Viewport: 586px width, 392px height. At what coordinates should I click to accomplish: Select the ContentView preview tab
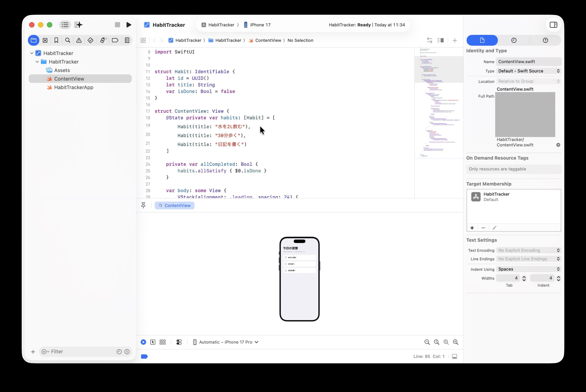[174, 205]
